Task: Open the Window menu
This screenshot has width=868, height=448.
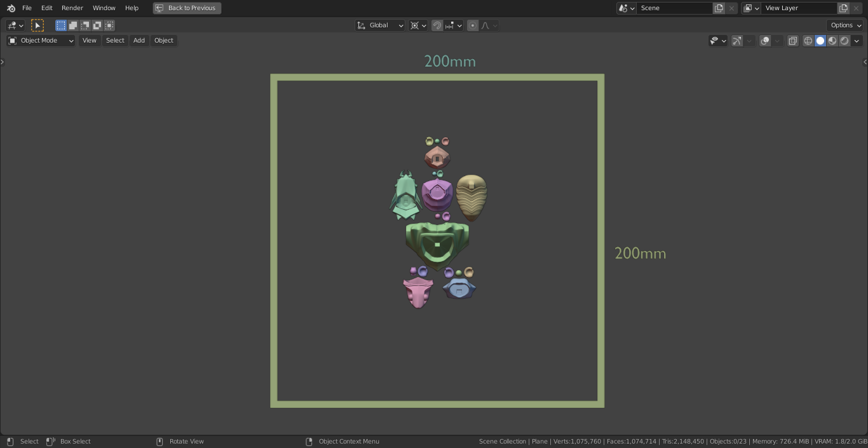Action: point(104,8)
